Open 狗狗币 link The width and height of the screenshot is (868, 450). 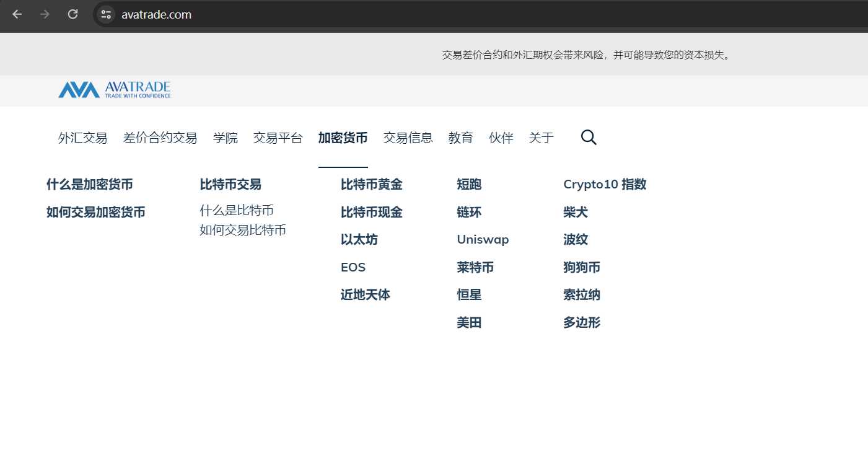point(582,268)
